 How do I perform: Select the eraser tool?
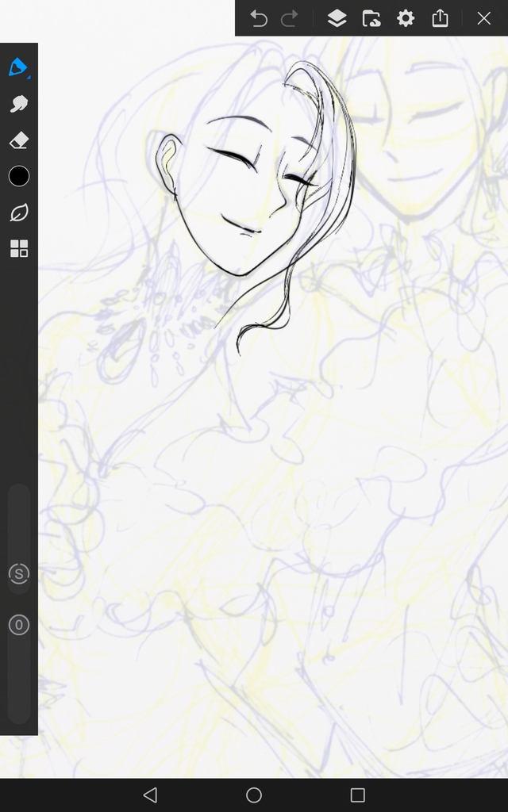pyautogui.click(x=19, y=140)
